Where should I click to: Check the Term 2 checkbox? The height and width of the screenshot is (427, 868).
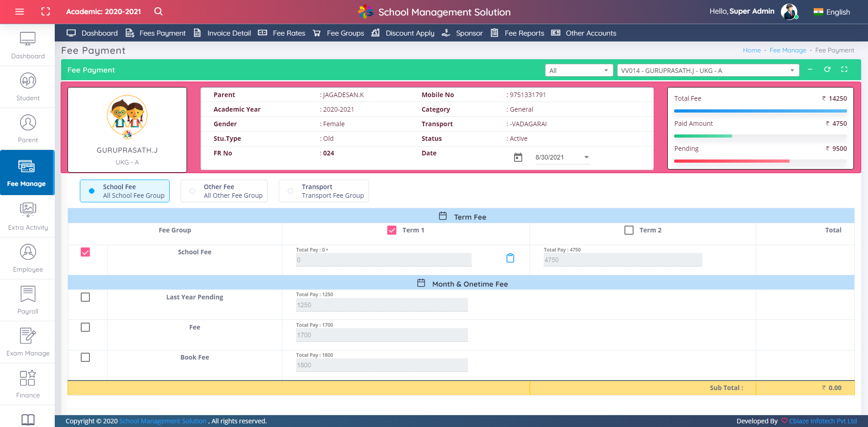point(629,230)
